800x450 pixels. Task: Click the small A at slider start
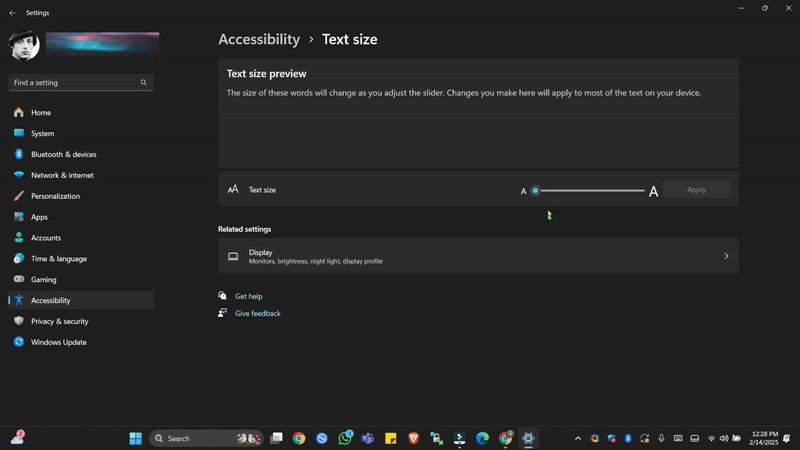tap(523, 192)
